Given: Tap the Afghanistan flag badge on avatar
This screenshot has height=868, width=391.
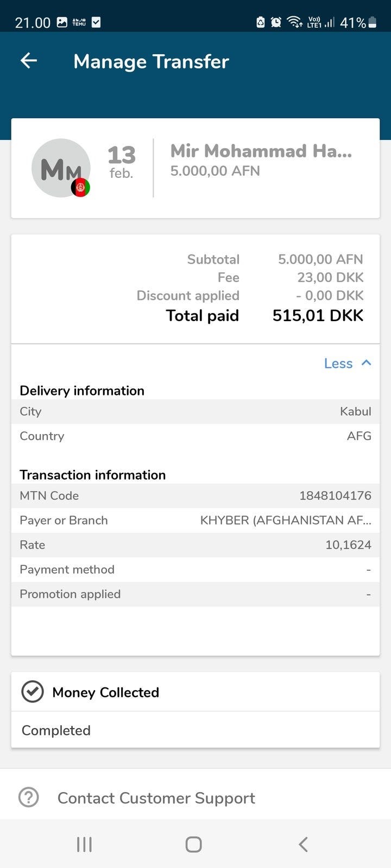Looking at the screenshot, I should coord(81,188).
